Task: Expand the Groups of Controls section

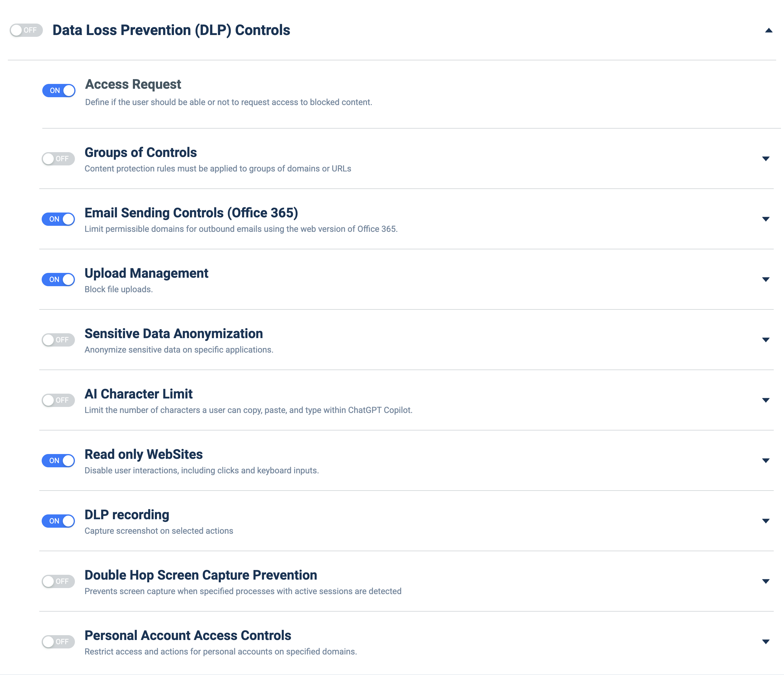Action: [x=766, y=159]
